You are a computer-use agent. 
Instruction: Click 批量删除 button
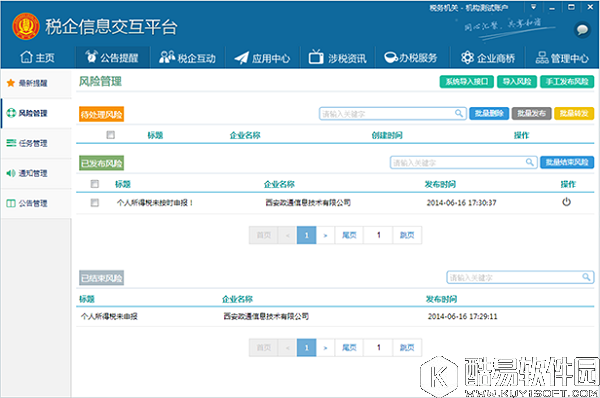(x=489, y=113)
